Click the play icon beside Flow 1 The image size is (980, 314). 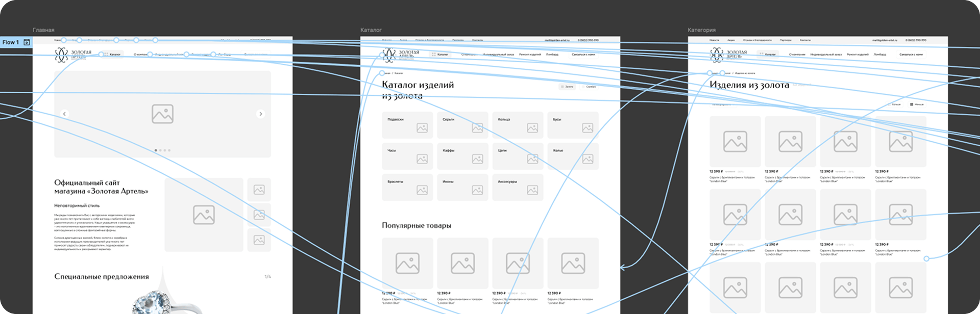click(x=27, y=42)
